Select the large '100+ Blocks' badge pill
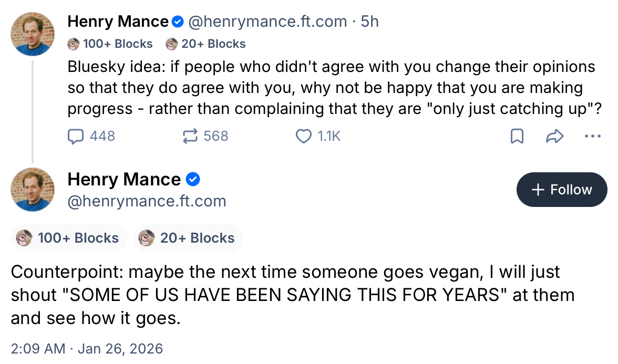618x364 pixels. click(69, 238)
